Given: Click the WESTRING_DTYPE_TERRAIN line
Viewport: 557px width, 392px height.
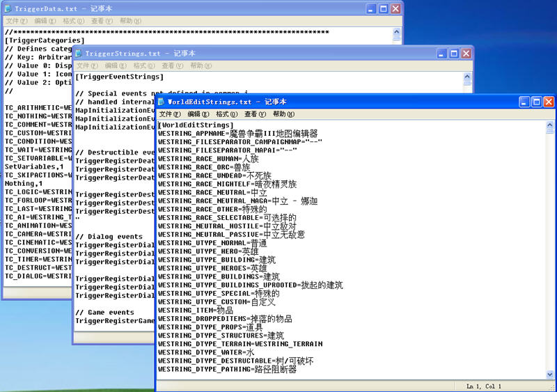Looking at the screenshot, I should pos(240,344).
